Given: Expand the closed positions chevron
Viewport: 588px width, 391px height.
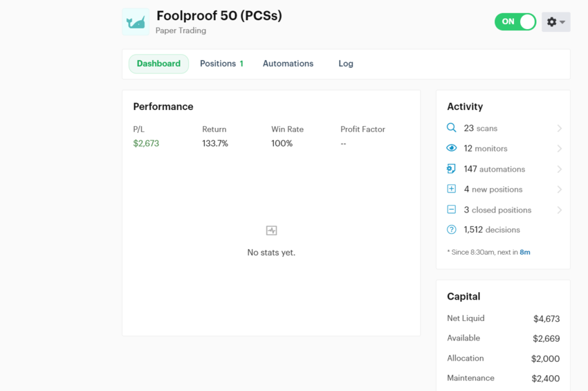Looking at the screenshot, I should click(559, 210).
